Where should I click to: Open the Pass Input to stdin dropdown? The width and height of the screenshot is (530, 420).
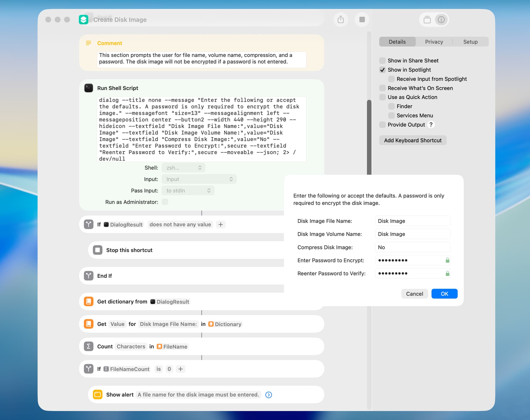coord(188,191)
